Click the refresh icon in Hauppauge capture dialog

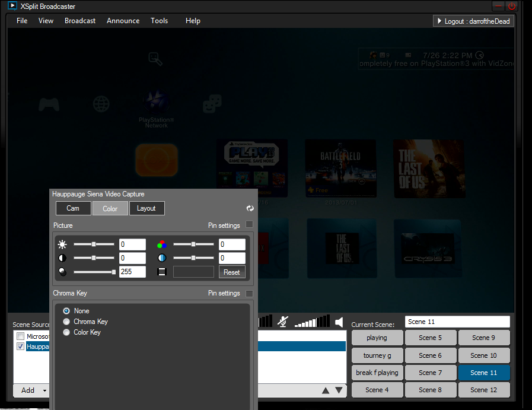coord(250,208)
